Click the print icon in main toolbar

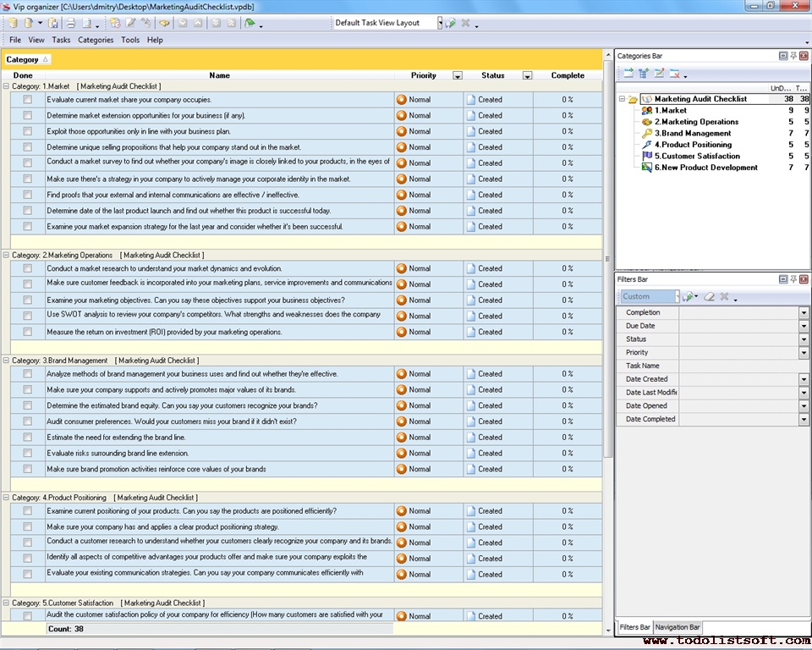pyautogui.click(x=71, y=23)
